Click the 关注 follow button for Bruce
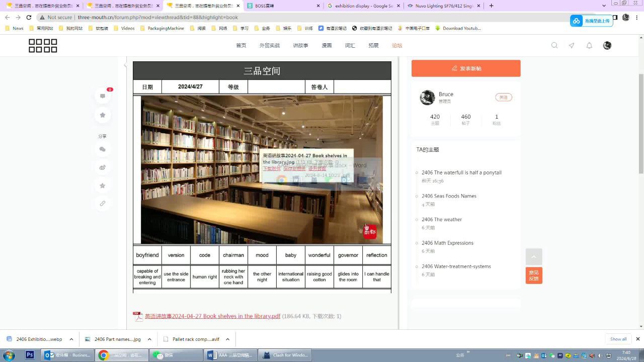This screenshot has height=362, width=644. [x=504, y=98]
